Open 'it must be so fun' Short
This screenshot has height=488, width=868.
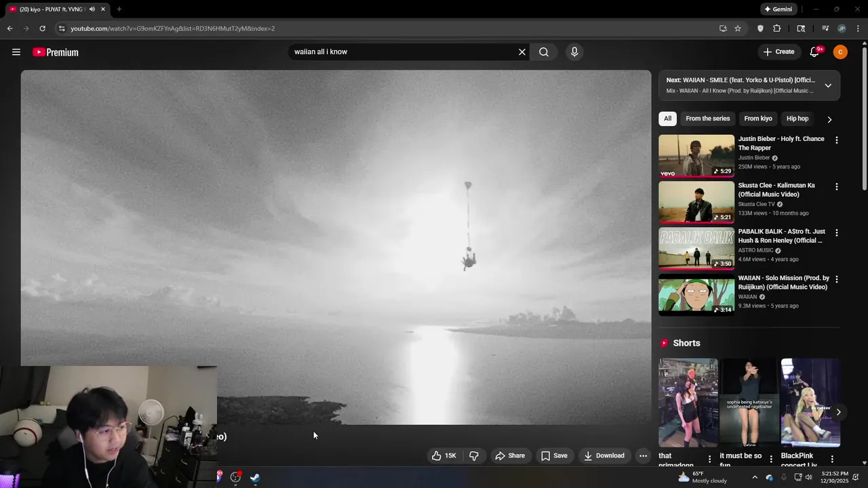(x=749, y=403)
